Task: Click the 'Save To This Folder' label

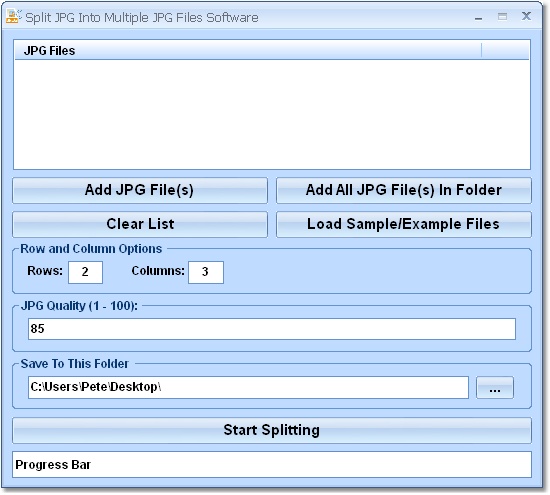Action: pyautogui.click(x=75, y=364)
